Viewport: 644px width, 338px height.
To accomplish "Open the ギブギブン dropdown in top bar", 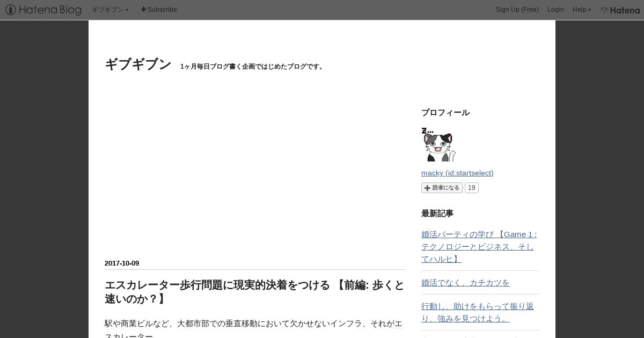I will (110, 10).
